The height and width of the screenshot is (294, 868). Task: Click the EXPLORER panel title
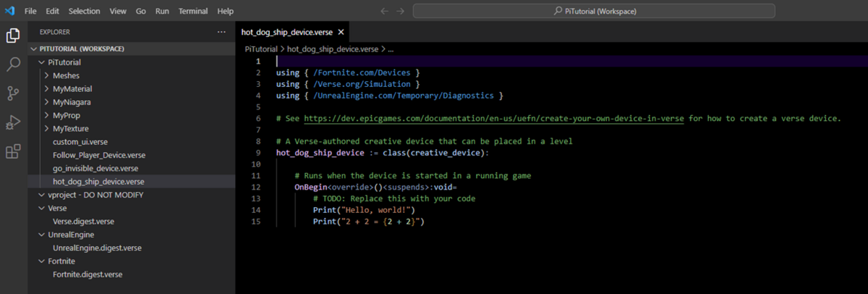(x=55, y=32)
